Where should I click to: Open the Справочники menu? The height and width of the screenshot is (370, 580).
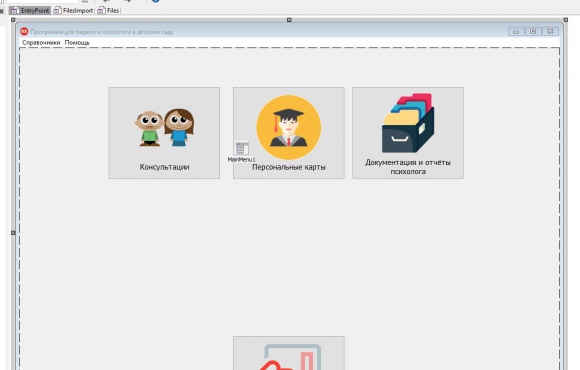coord(41,43)
